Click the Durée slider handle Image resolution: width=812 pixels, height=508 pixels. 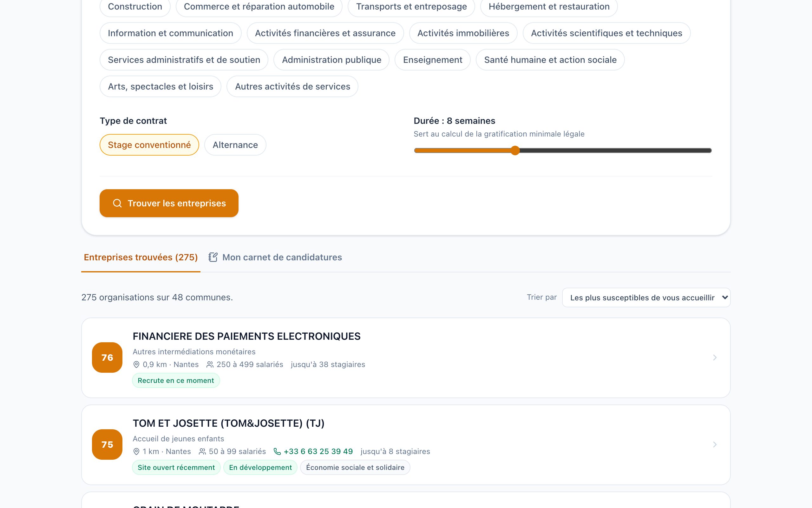tap(515, 150)
